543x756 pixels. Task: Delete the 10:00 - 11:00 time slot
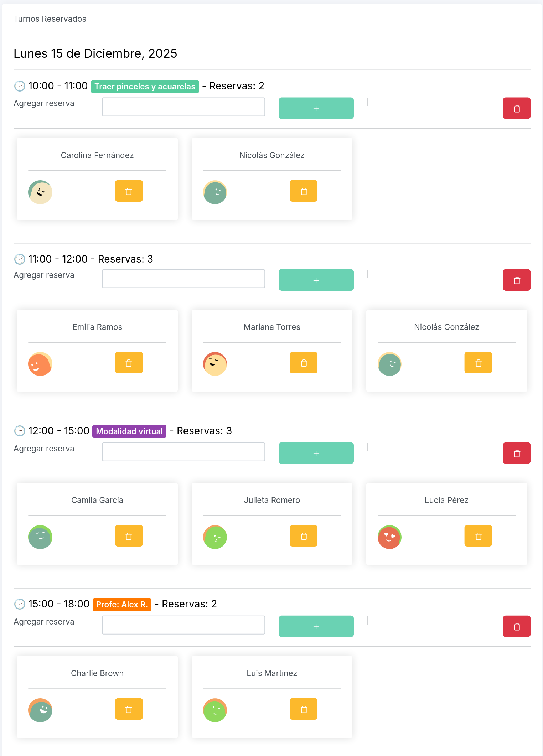coord(516,108)
